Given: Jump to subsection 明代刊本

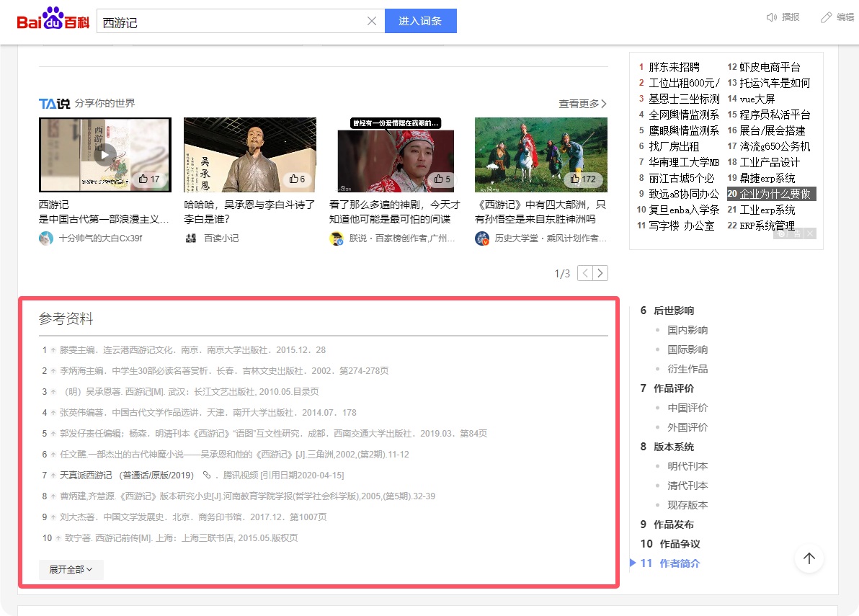Looking at the screenshot, I should [687, 466].
